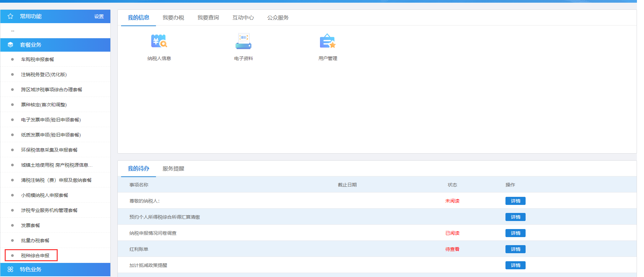This screenshot has width=644, height=277.
Task: Click the 操作 column header
Action: click(x=510, y=185)
